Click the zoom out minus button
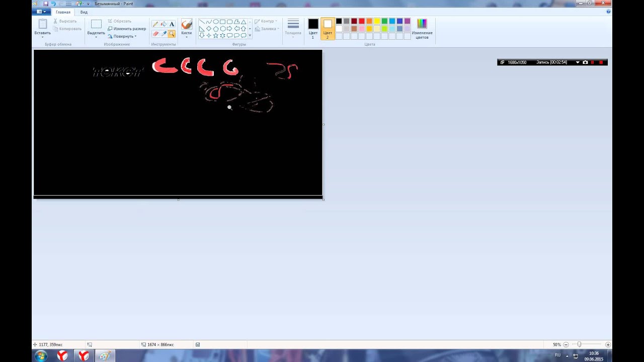 566,344
